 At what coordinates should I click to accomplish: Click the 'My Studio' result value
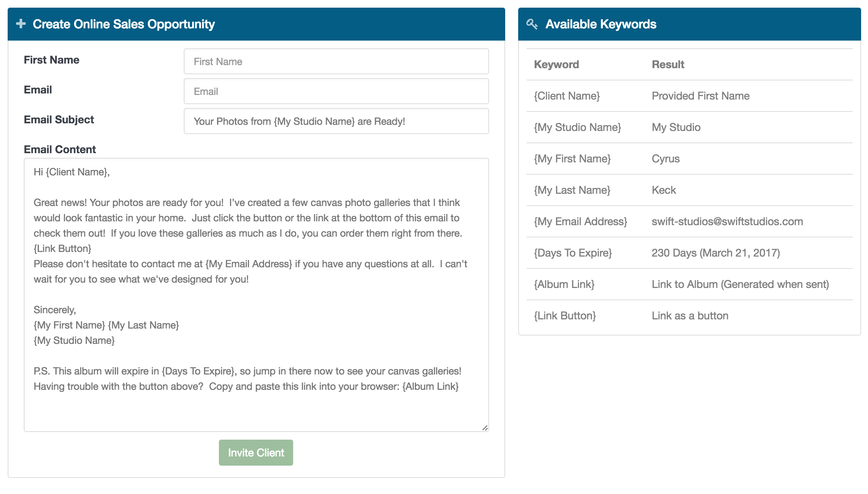[676, 127]
